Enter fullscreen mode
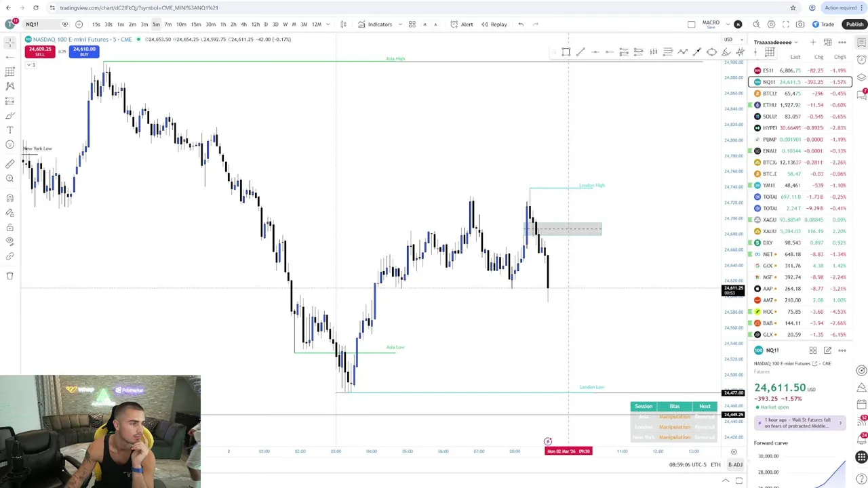The image size is (868, 488). coord(786,24)
